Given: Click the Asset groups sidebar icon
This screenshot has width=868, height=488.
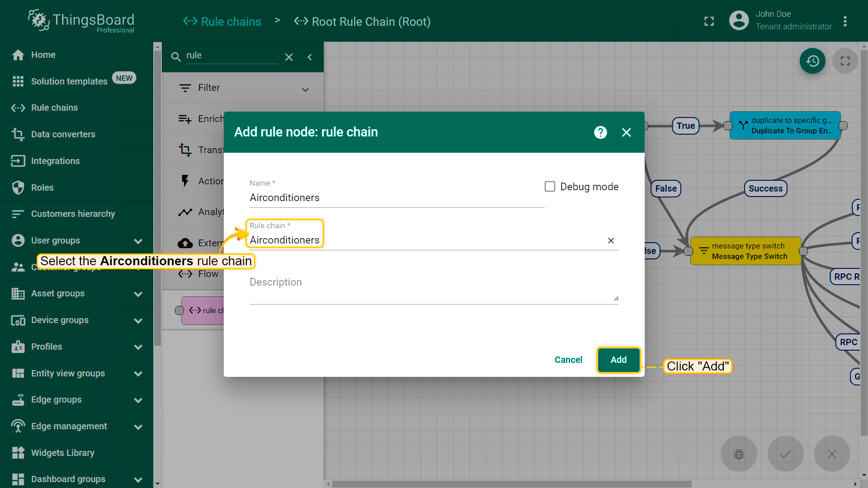Looking at the screenshot, I should coord(18,294).
